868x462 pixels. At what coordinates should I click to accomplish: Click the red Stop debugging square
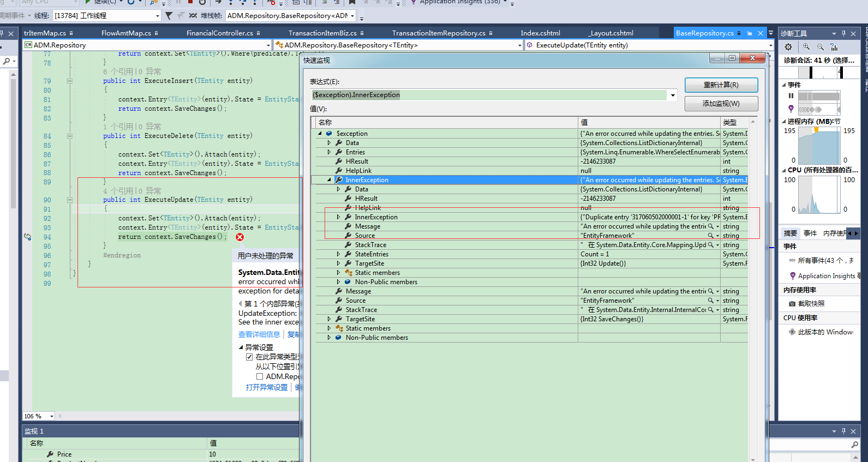pos(190,2)
